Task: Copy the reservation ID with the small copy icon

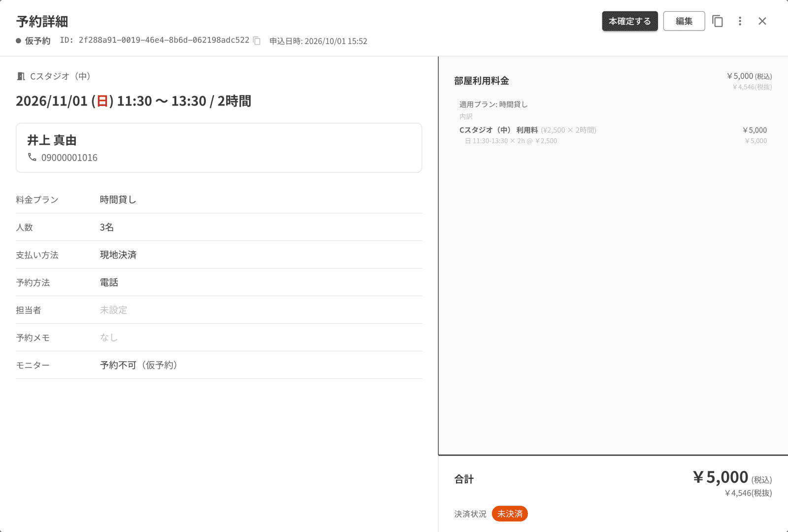Action: tap(257, 40)
